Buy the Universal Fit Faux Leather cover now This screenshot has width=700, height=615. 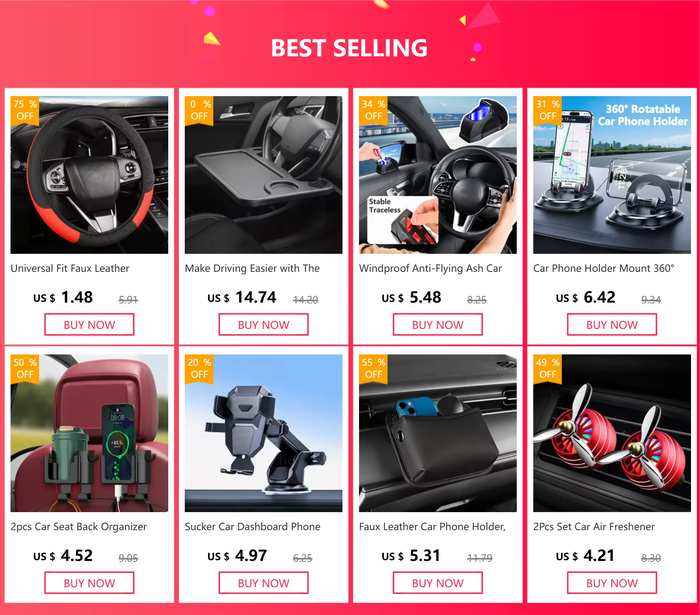pyautogui.click(x=89, y=325)
